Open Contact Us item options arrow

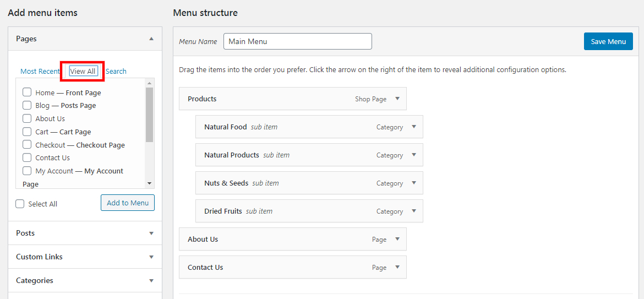tap(397, 268)
